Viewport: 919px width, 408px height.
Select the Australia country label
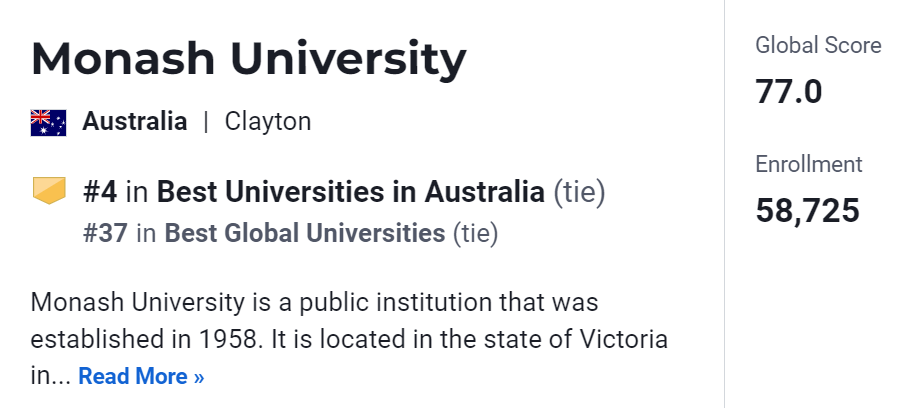point(134,122)
